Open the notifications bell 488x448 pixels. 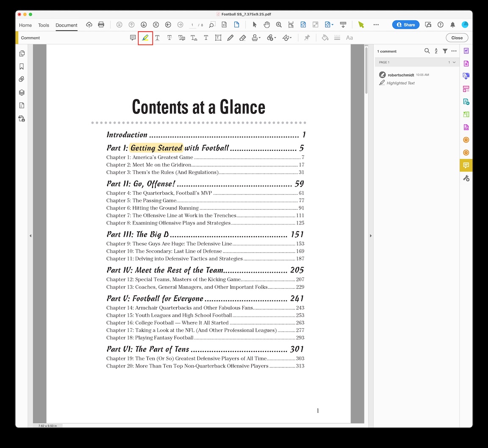[452, 25]
